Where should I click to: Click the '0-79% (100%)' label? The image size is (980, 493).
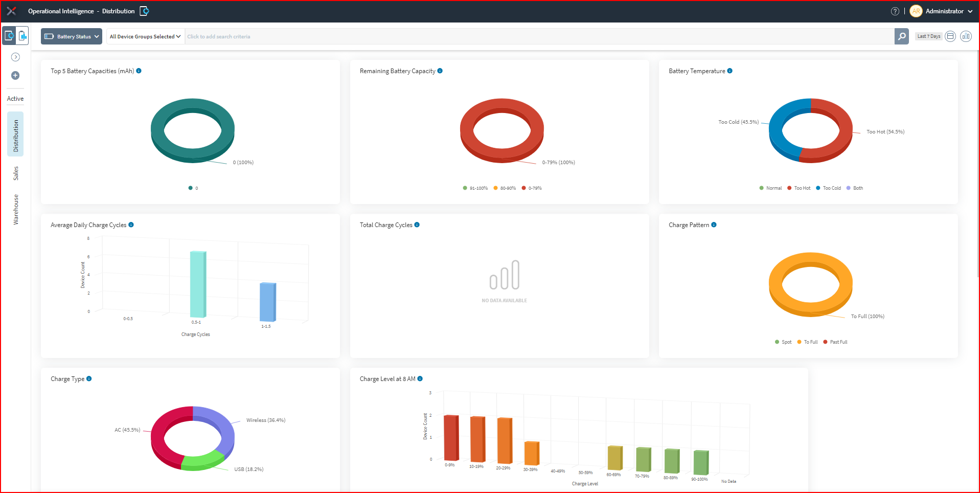click(559, 163)
